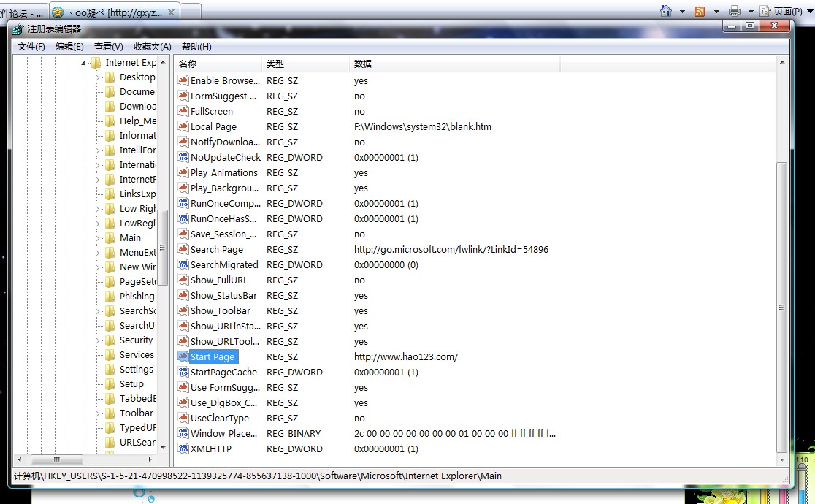Click the Show_StatusBar string icon
This screenshot has width=815, height=504.
pos(183,295)
